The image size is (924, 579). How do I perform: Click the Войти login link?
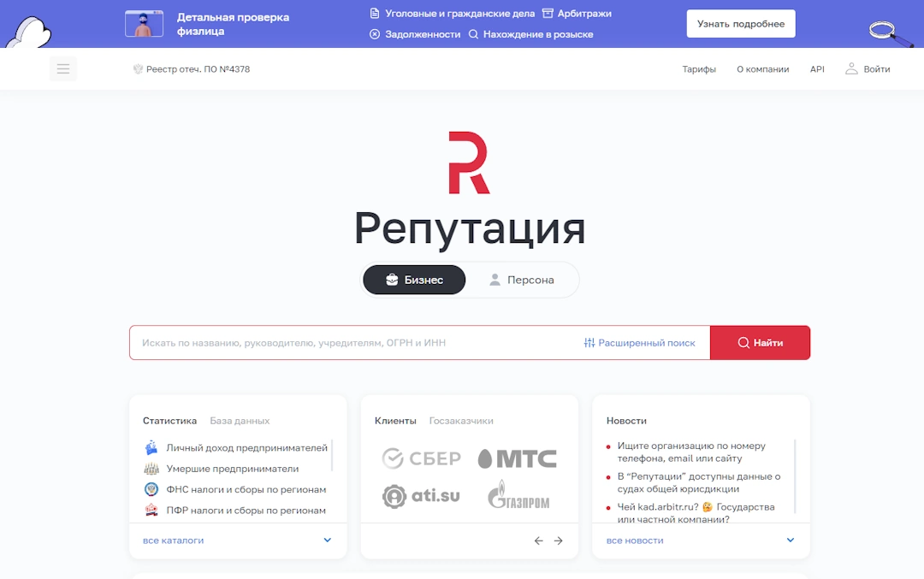868,69
